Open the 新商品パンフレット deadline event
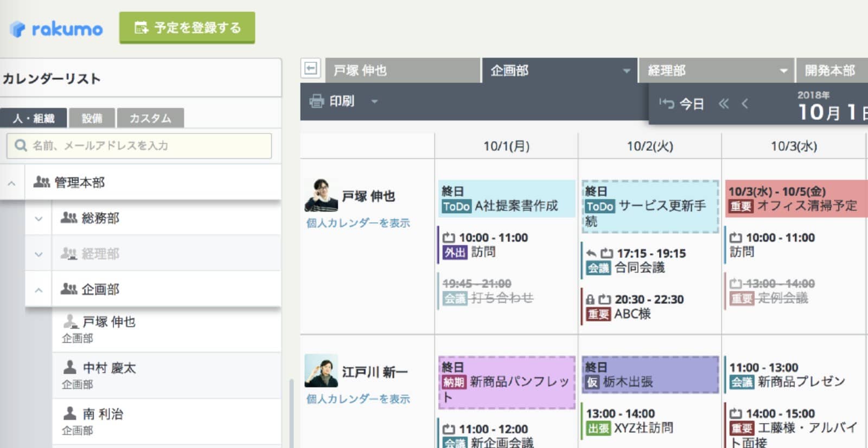Image resolution: width=868 pixels, height=448 pixels. tap(507, 382)
